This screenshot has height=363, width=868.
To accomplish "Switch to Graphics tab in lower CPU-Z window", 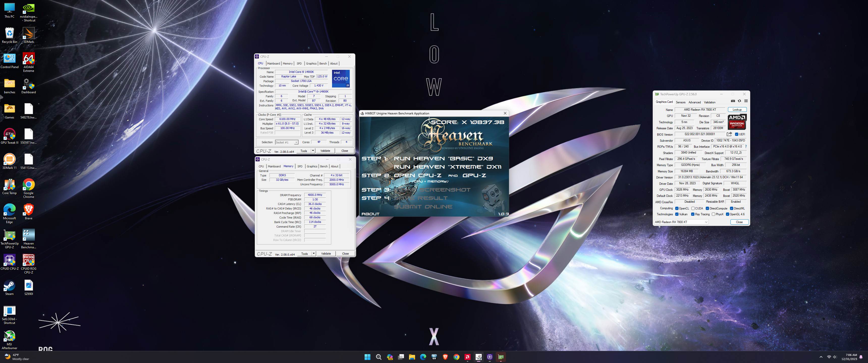I will (x=312, y=166).
